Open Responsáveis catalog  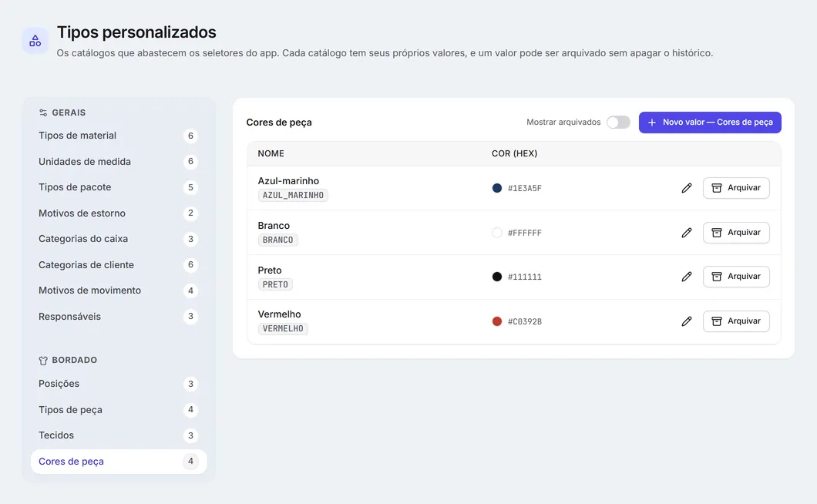pyautogui.click(x=119, y=317)
